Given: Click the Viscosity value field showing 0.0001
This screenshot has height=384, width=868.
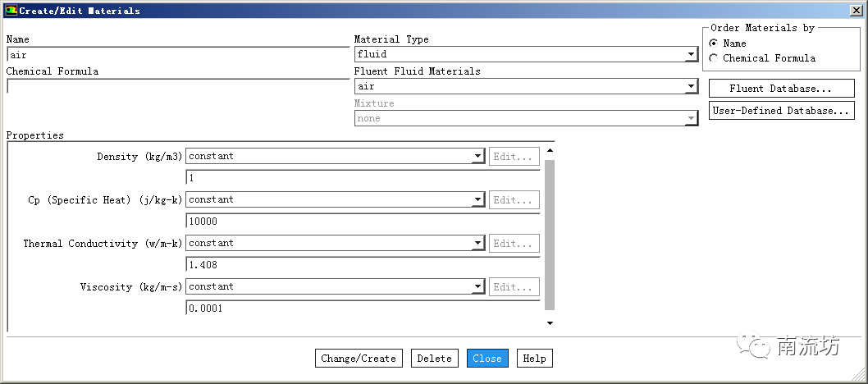Looking at the screenshot, I should [x=363, y=309].
